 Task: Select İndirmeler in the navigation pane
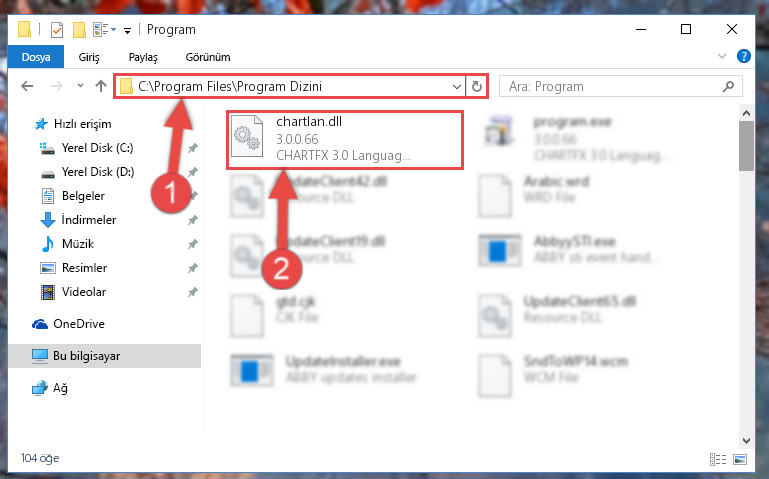pos(89,220)
